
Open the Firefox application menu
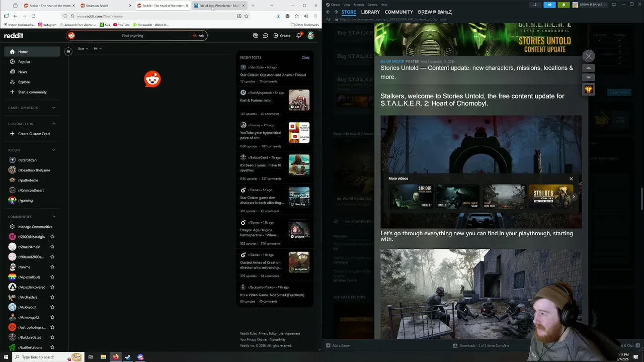tap(315, 16)
